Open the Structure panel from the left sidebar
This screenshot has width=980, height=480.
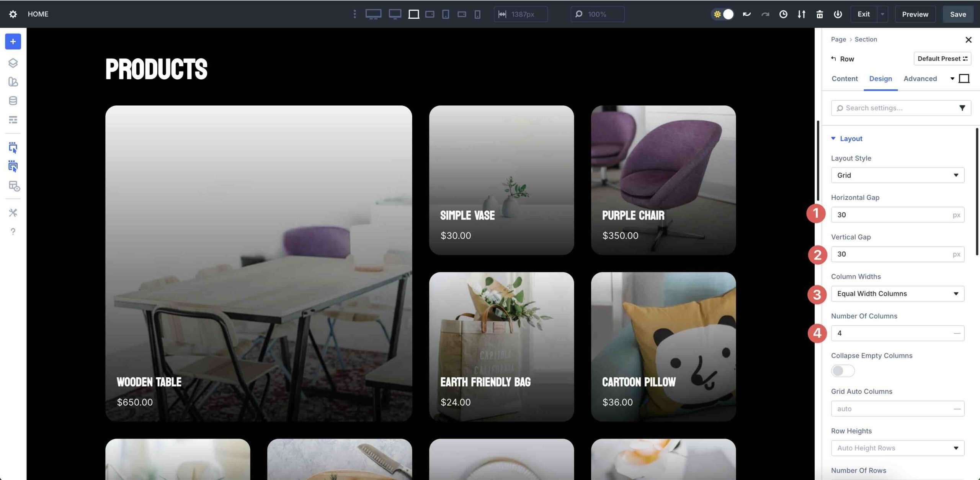pos(13,63)
